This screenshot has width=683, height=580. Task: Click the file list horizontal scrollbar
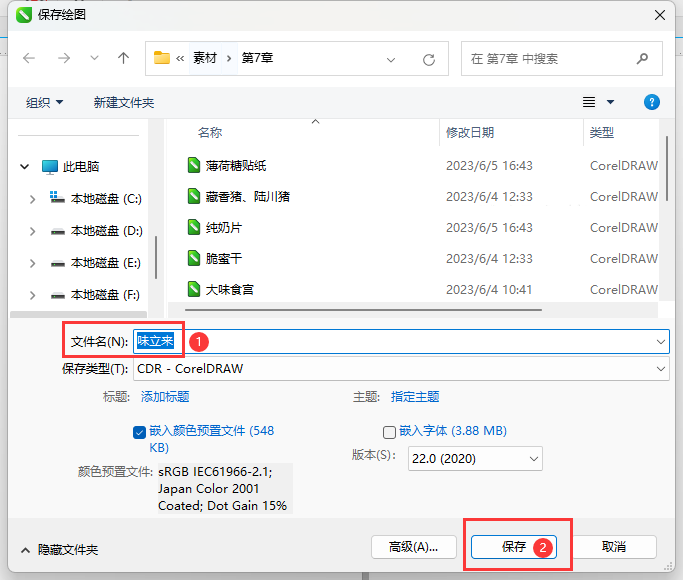[x=363, y=310]
